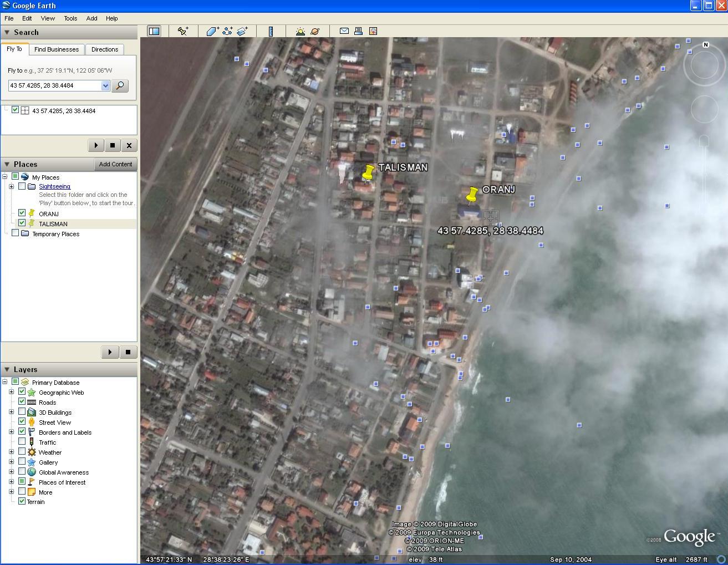Click the move joystick navigation control
This screenshot has width=728, height=565.
coord(705,108)
